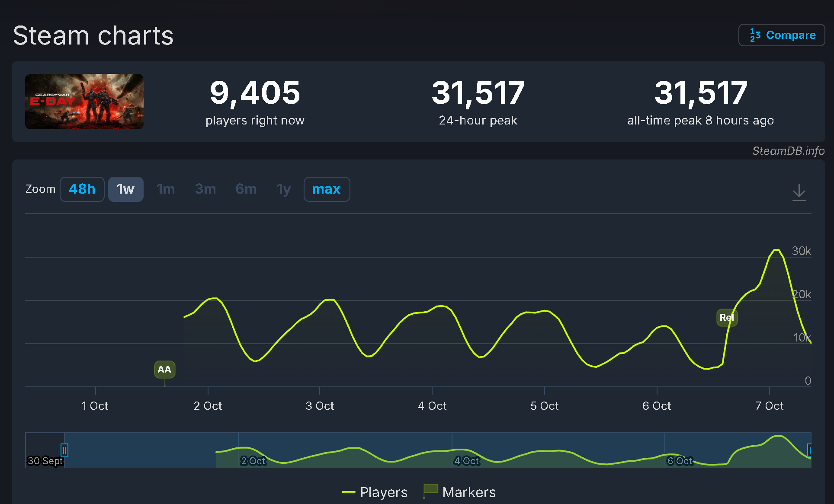Screen dimensions: 834x504
Task: Click the 7 Oct axis label
Action: (x=769, y=406)
